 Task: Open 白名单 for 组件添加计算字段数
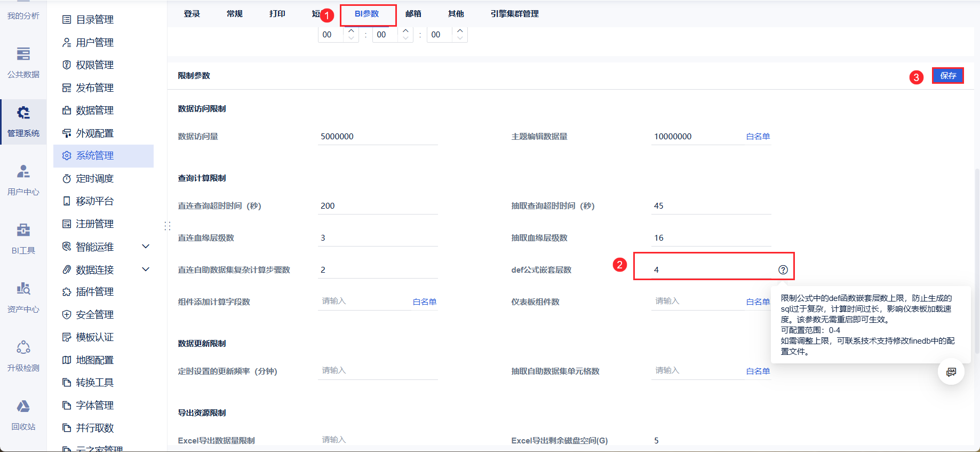pyautogui.click(x=425, y=302)
